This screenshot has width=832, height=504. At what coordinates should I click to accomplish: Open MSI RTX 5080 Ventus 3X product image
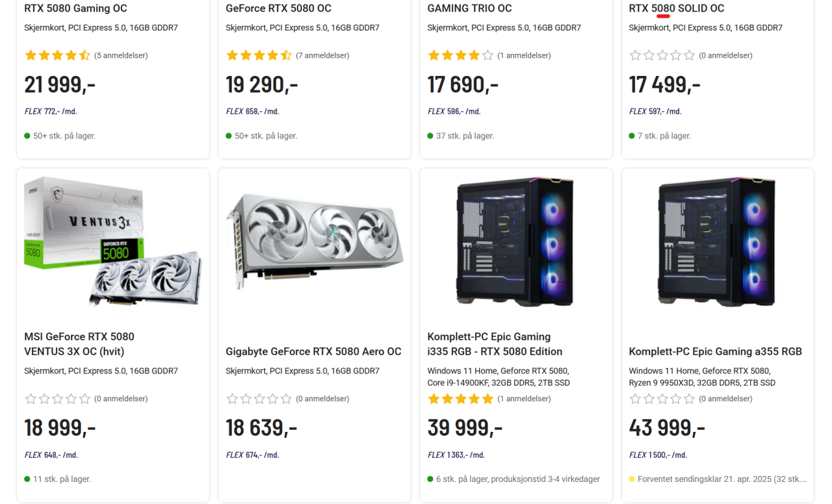point(113,242)
